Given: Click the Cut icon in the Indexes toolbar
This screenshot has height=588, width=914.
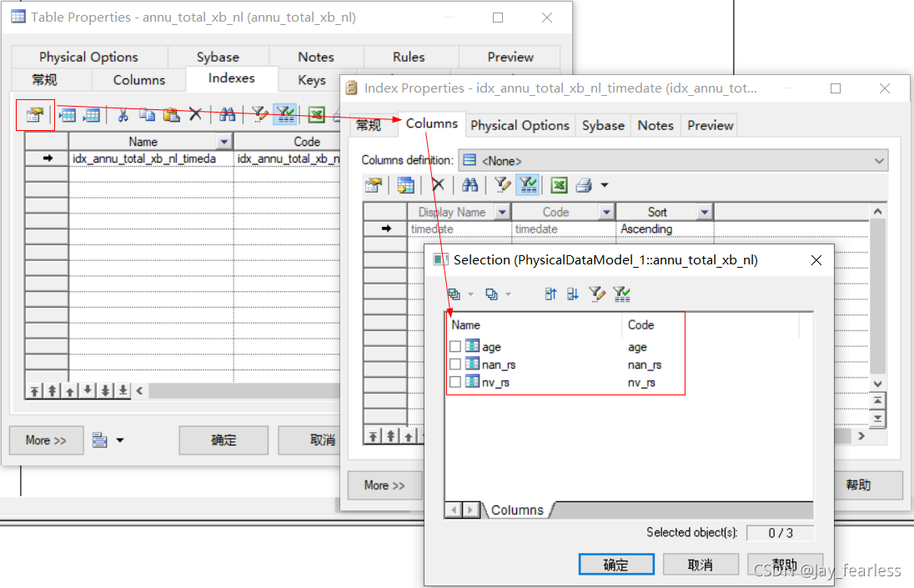Looking at the screenshot, I should 124,114.
